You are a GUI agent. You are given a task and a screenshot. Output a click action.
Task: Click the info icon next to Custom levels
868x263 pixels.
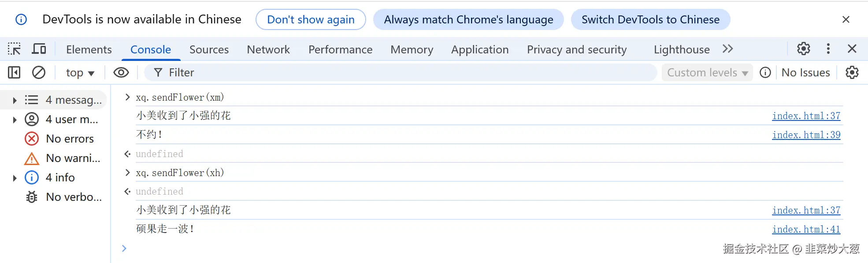(x=765, y=72)
